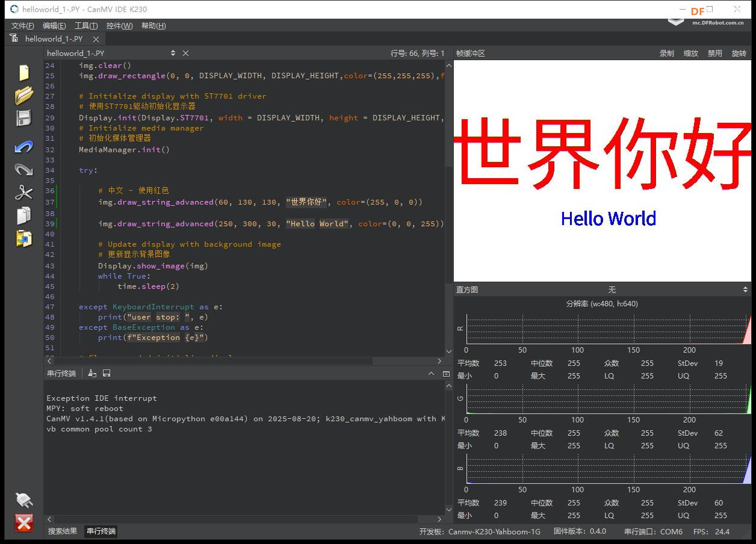Cut code using the scissors icon
The width and height of the screenshot is (756, 544).
pyautogui.click(x=23, y=192)
